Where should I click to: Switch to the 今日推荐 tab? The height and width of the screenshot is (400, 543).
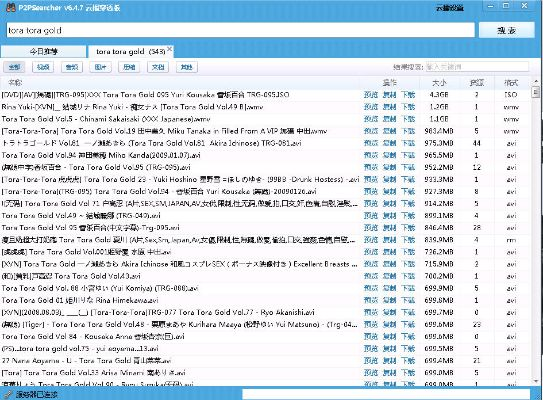pyautogui.click(x=43, y=52)
